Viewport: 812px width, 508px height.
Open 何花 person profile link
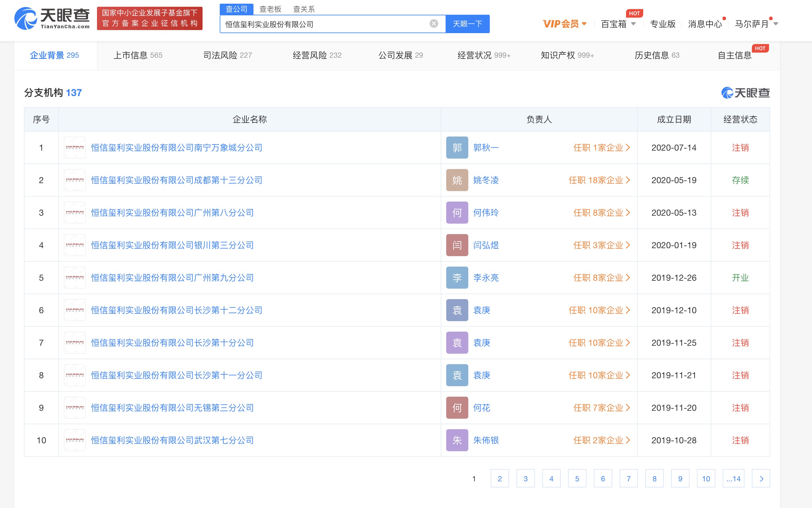(x=481, y=408)
